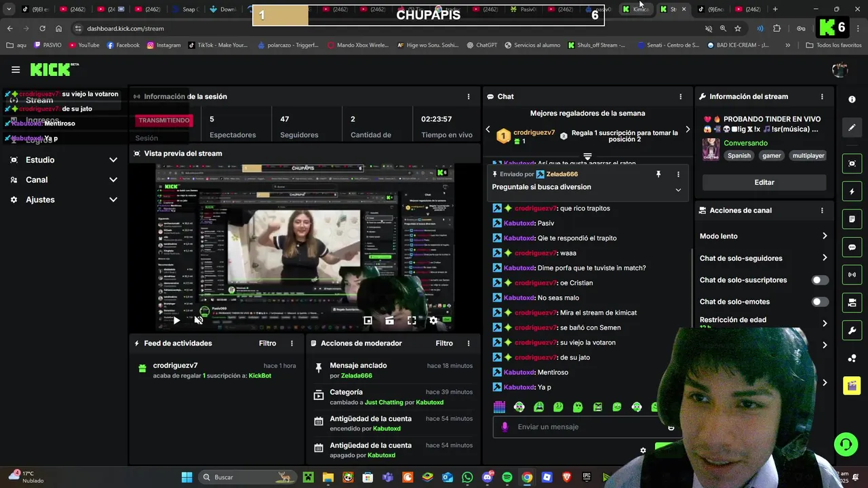Image resolution: width=868 pixels, height=488 pixels.
Task: Open Acciones de moderador three-dot menu
Action: (x=468, y=343)
